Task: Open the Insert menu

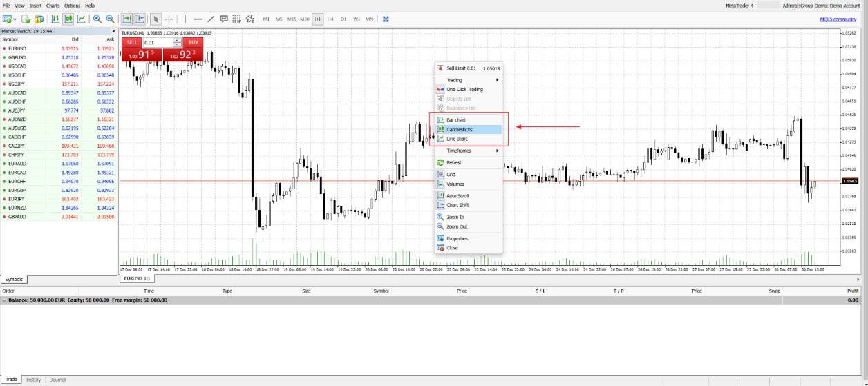Action: 35,6
